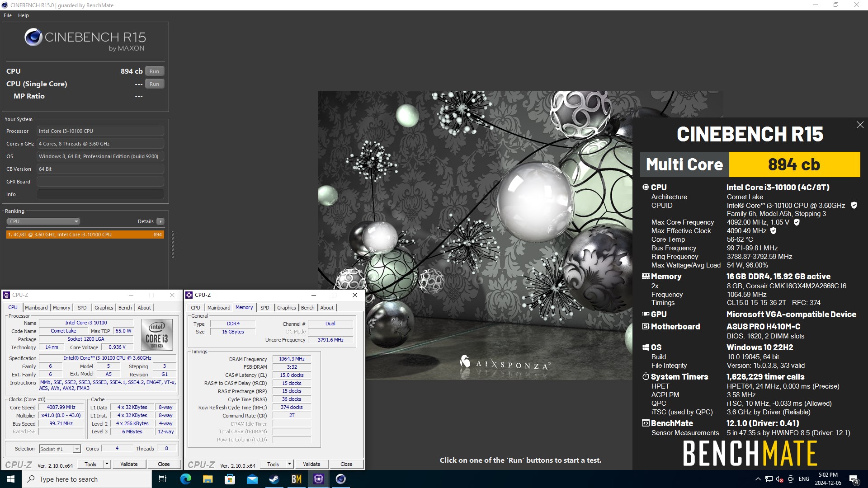Open Bench tab in right CPU-Z window

tap(308, 308)
